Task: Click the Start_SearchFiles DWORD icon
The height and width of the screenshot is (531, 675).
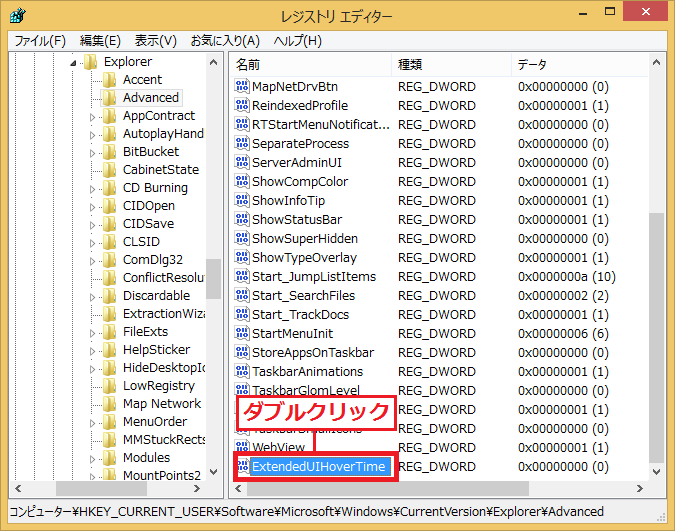Action: (x=242, y=295)
